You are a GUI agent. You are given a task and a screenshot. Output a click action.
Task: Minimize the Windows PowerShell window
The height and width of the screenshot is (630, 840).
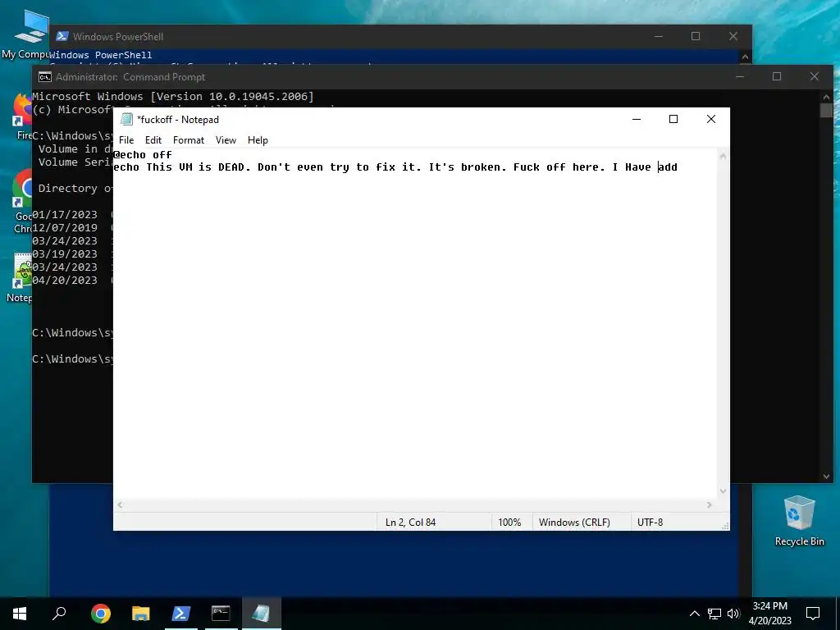[x=659, y=36]
